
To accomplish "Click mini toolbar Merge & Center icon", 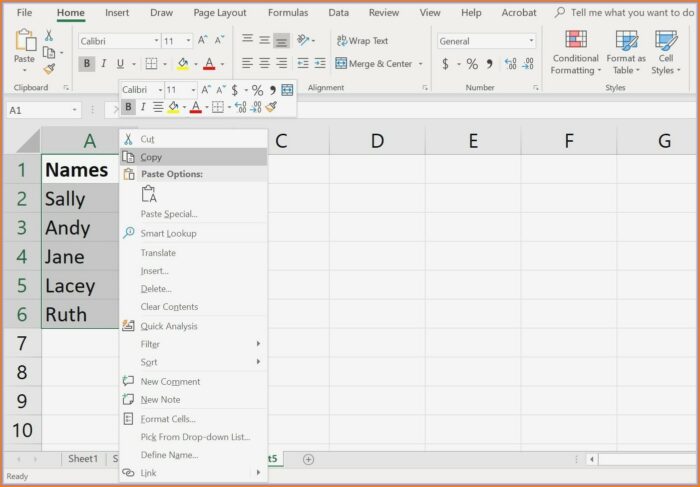I will (287, 90).
